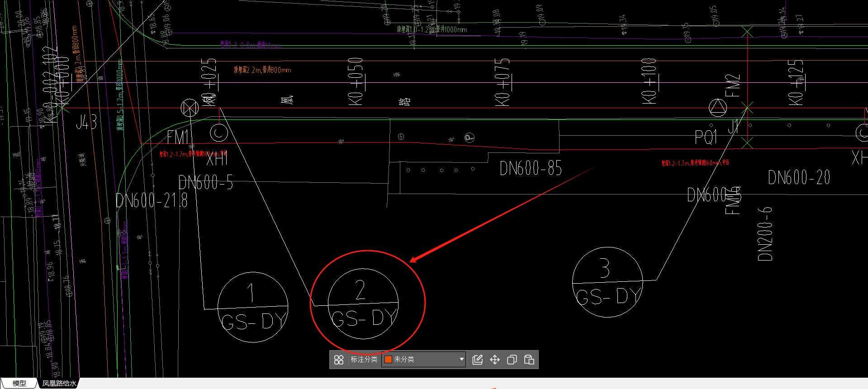Switch to the 凤凰路给水 layout tab

(x=59, y=383)
